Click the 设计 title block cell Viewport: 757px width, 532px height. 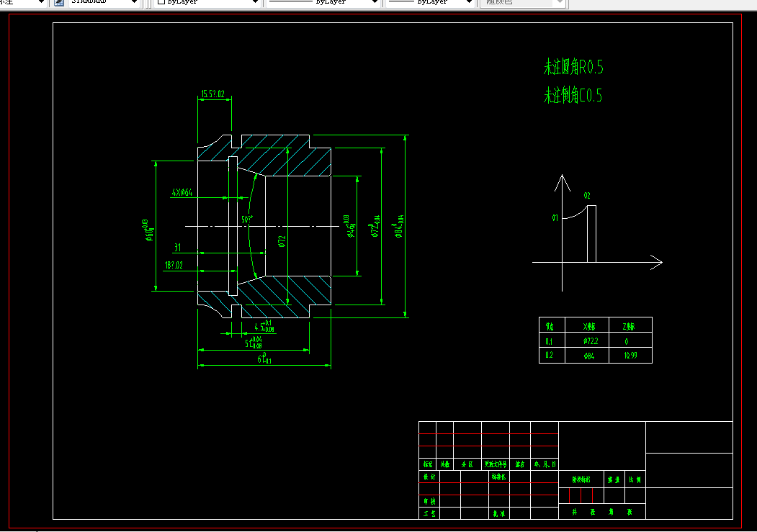tap(429, 477)
